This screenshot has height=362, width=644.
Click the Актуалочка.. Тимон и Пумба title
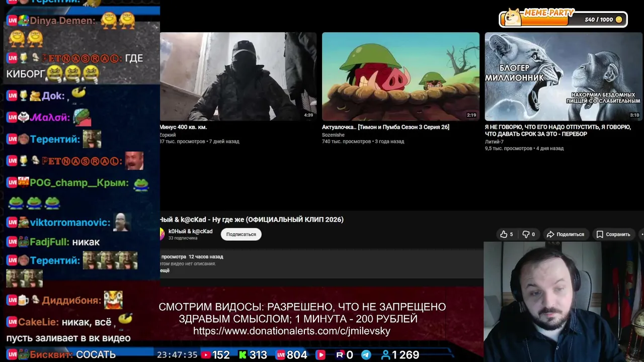385,127
